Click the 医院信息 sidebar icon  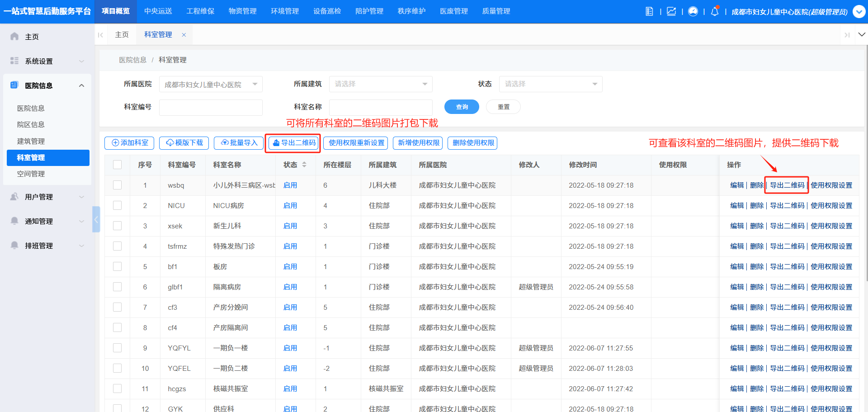click(x=14, y=85)
